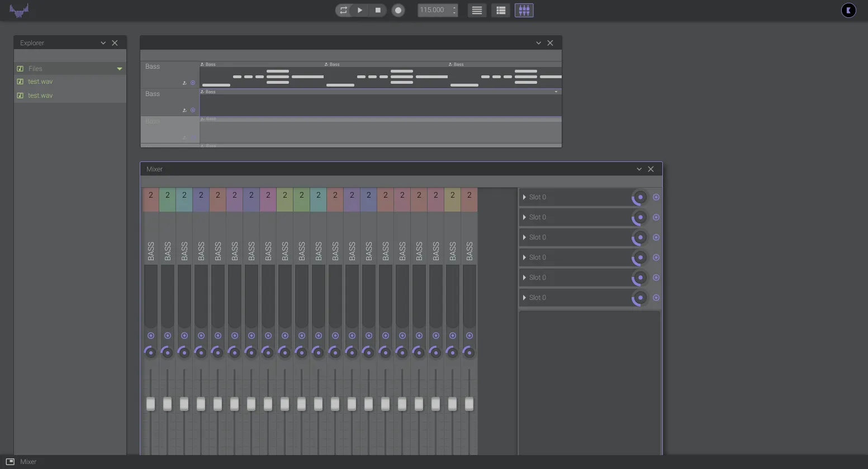Toggle the enable circle on the topmost Bass track

tap(193, 83)
